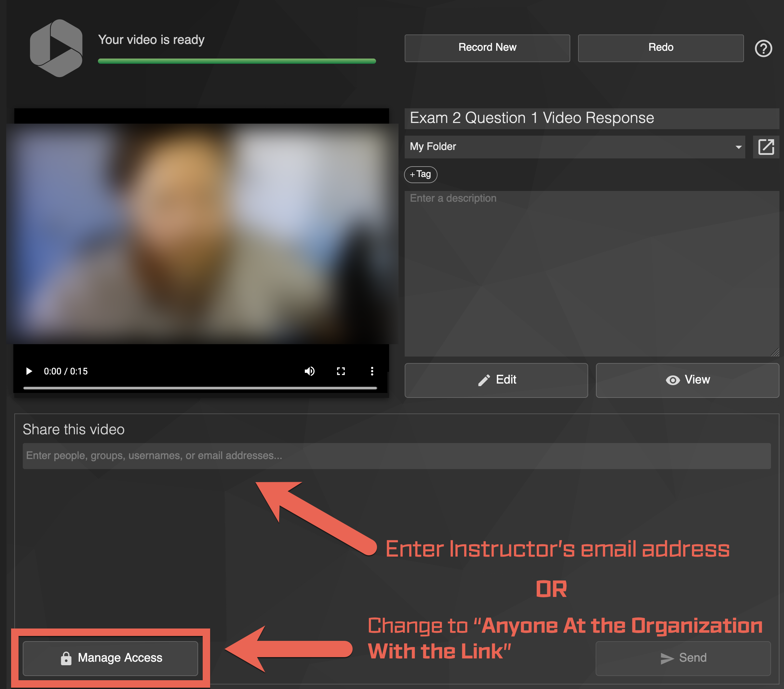Click the Panopto logo icon
The height and width of the screenshot is (689, 784).
tap(56, 48)
